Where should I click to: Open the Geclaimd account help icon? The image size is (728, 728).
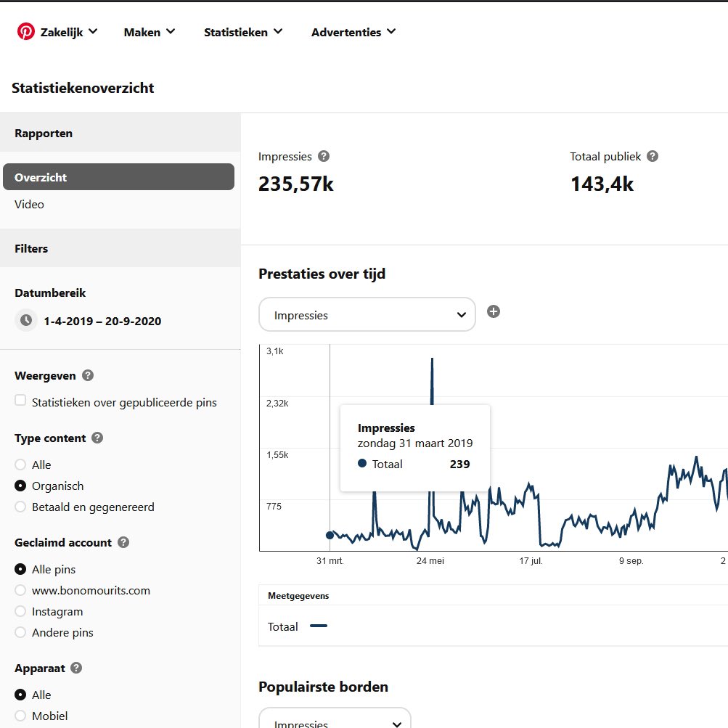coord(123,542)
